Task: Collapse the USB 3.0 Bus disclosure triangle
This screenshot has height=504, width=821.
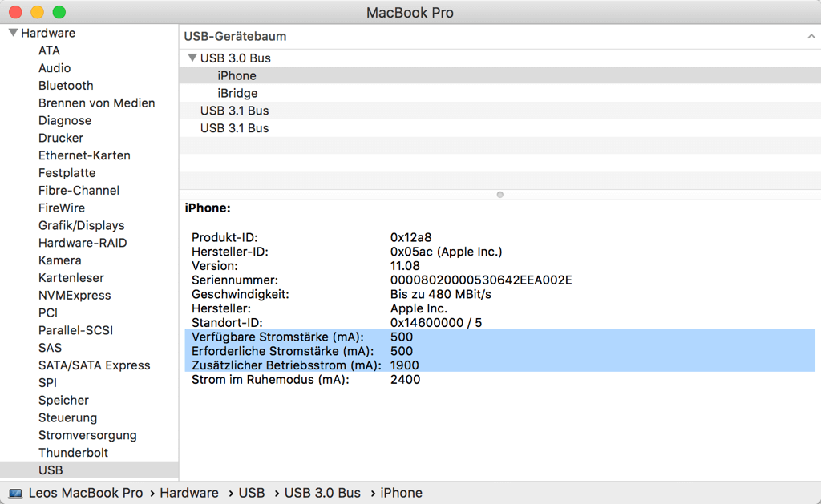Action: [x=192, y=58]
